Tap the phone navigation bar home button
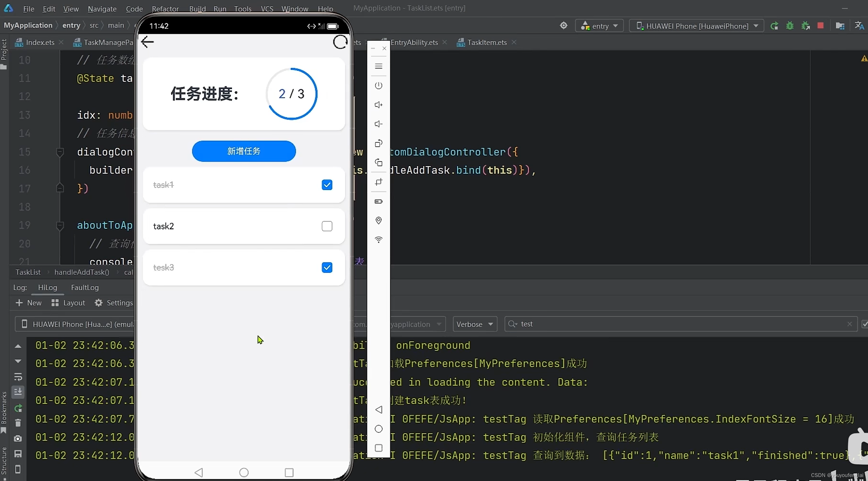This screenshot has height=481, width=868. pos(244,472)
